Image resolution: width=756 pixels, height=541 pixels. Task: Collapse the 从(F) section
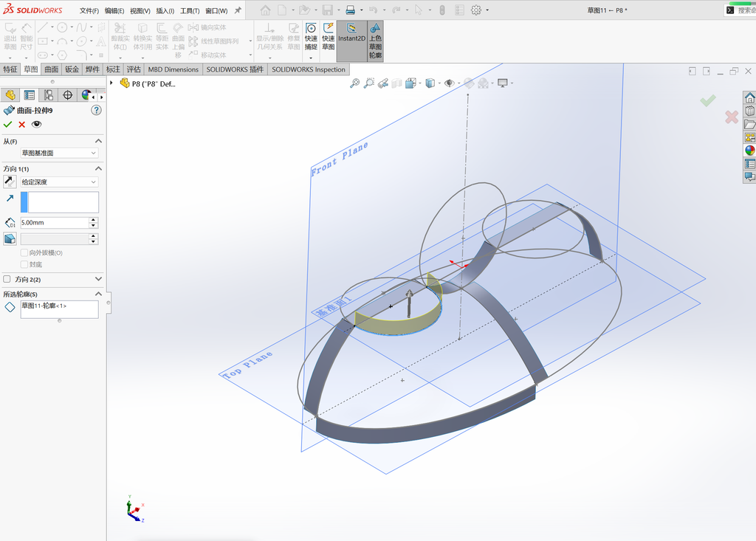coord(98,141)
